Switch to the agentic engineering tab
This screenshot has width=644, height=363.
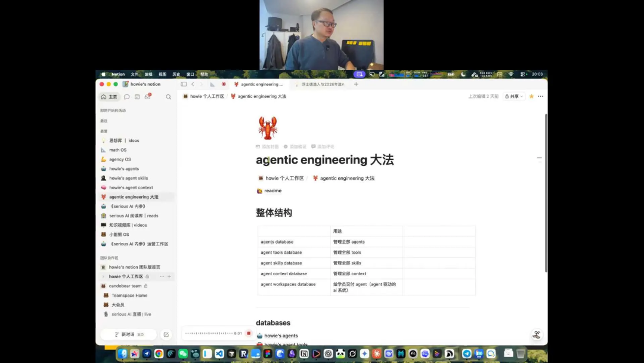pos(259,84)
